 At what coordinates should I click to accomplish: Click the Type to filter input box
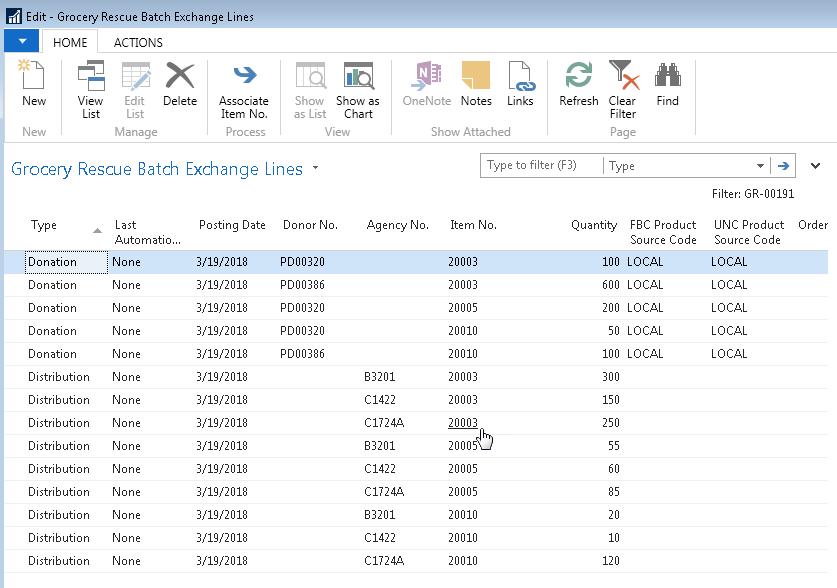tap(541, 166)
